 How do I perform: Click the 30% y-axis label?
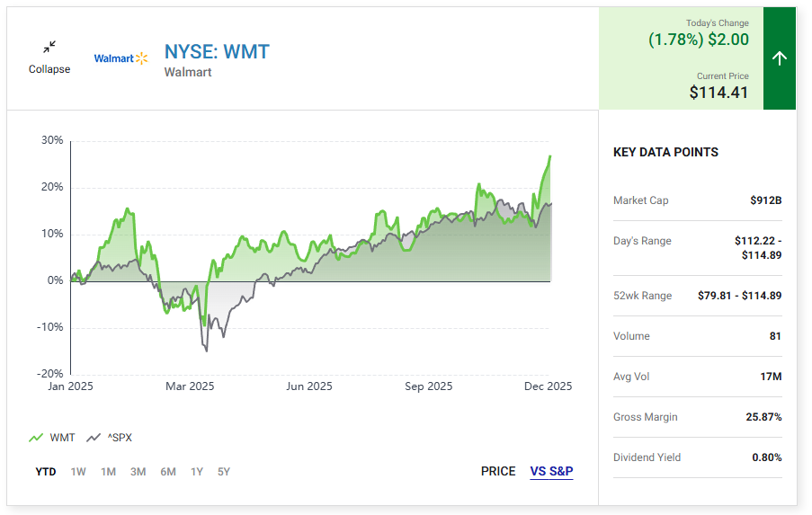52,140
